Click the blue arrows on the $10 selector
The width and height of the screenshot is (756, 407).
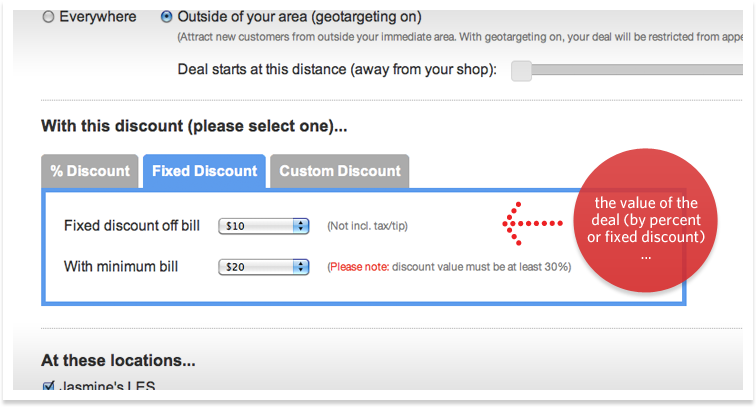(301, 226)
